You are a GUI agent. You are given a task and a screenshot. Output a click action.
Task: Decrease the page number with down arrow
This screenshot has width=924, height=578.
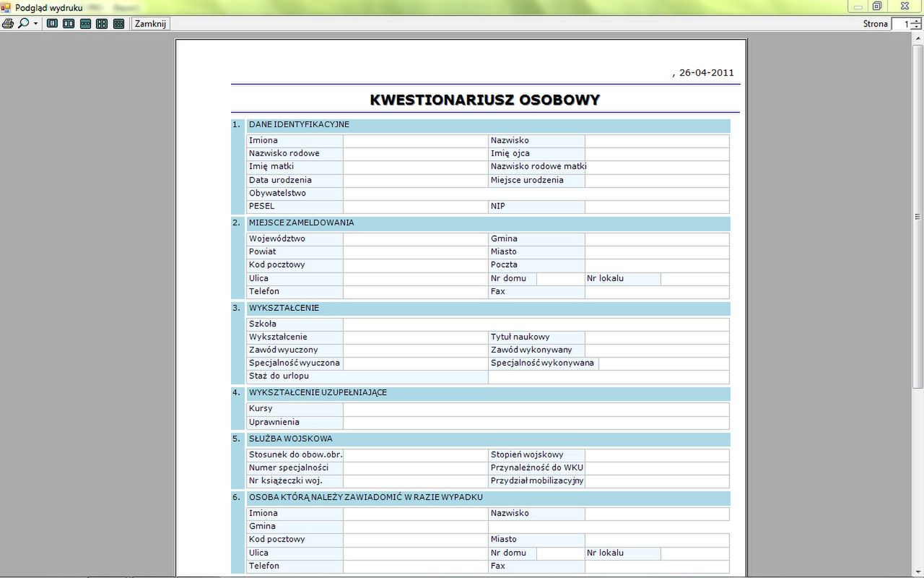917,27
